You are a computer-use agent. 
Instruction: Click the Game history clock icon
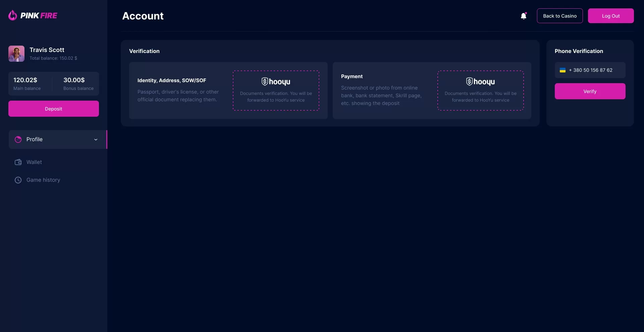[x=18, y=180]
